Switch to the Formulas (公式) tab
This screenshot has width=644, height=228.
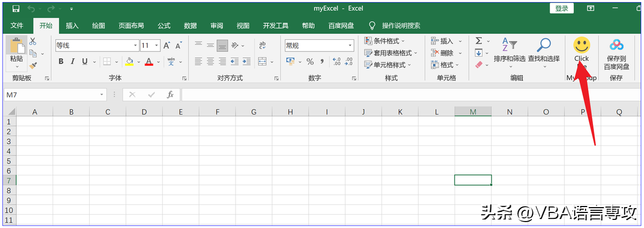pos(164,26)
